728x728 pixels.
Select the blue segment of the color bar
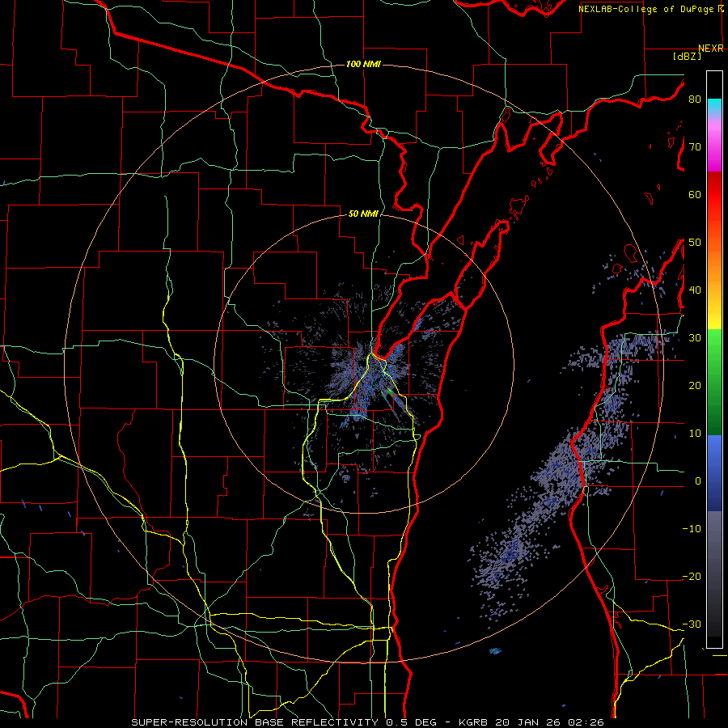tap(714, 472)
